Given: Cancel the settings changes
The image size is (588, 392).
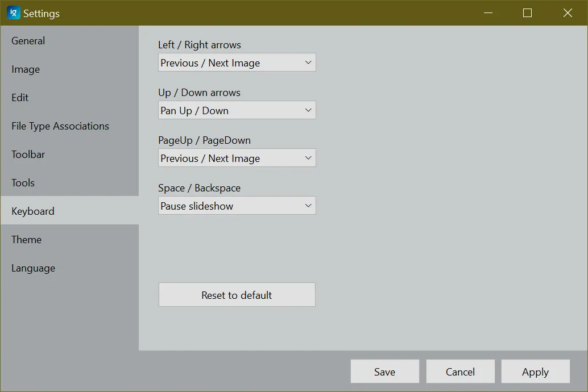Looking at the screenshot, I should (460, 372).
